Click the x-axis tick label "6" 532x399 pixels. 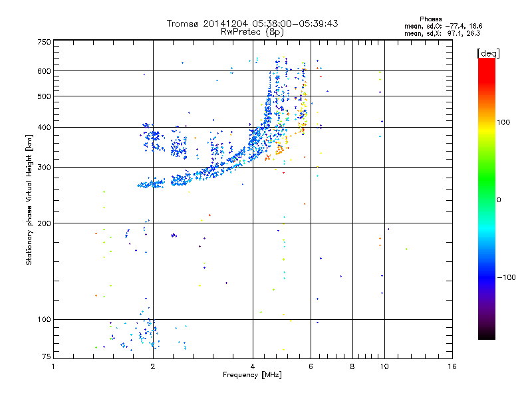tap(311, 366)
